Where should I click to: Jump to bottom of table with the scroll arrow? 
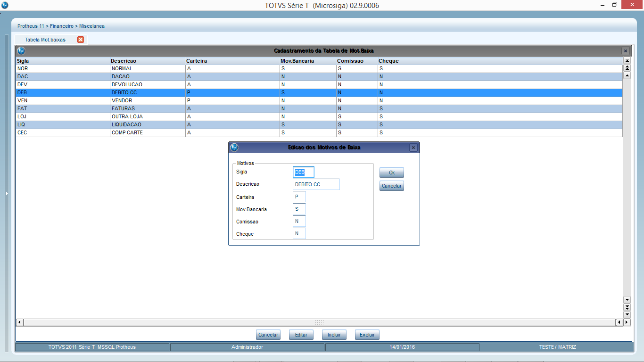tap(627, 314)
